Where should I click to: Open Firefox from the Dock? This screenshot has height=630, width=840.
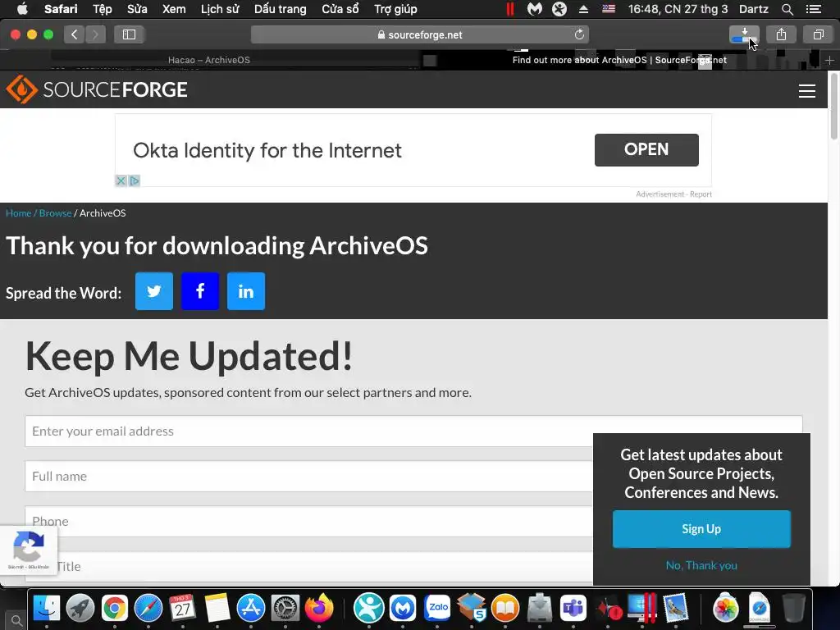tap(319, 608)
